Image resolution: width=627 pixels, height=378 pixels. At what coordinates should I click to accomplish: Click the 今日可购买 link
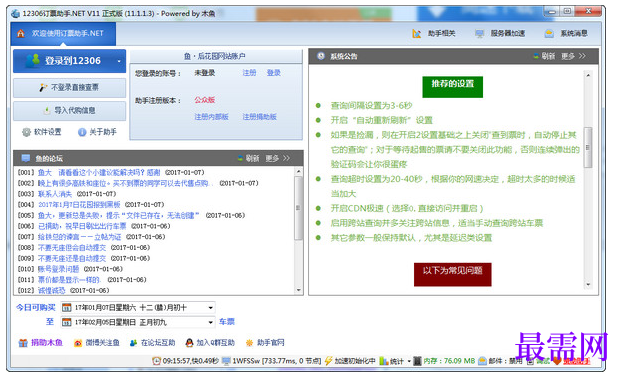36,308
